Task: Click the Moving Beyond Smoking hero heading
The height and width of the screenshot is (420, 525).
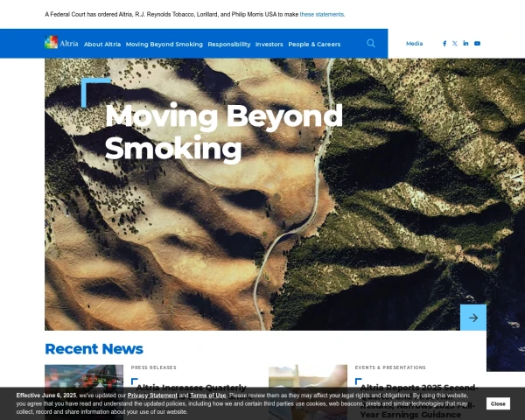Action: [223, 132]
